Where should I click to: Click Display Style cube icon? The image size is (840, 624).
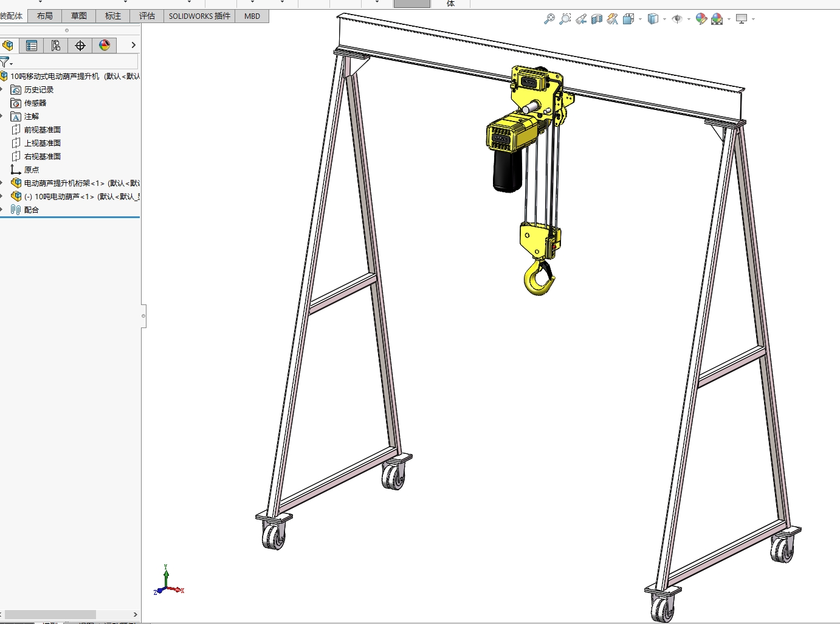[653, 19]
